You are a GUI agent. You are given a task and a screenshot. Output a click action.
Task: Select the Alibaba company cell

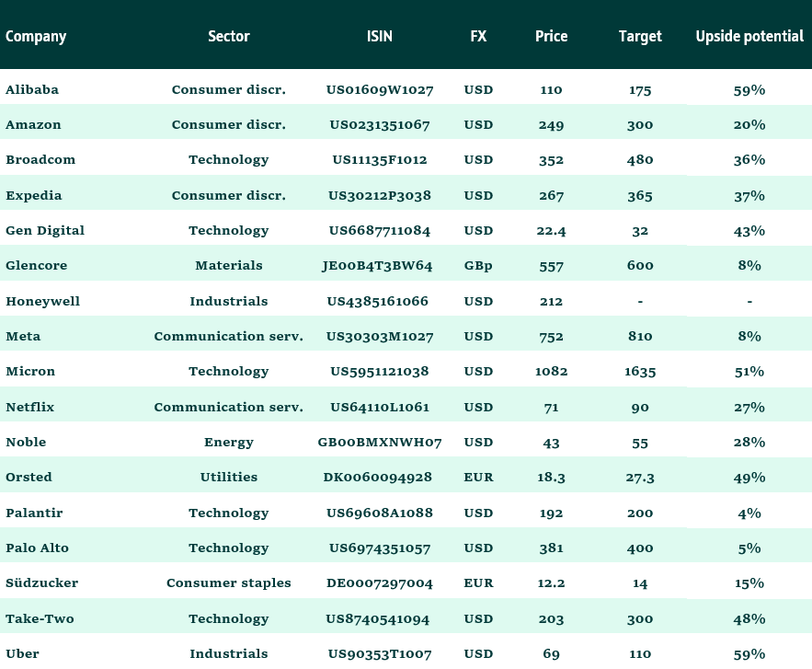click(32, 89)
